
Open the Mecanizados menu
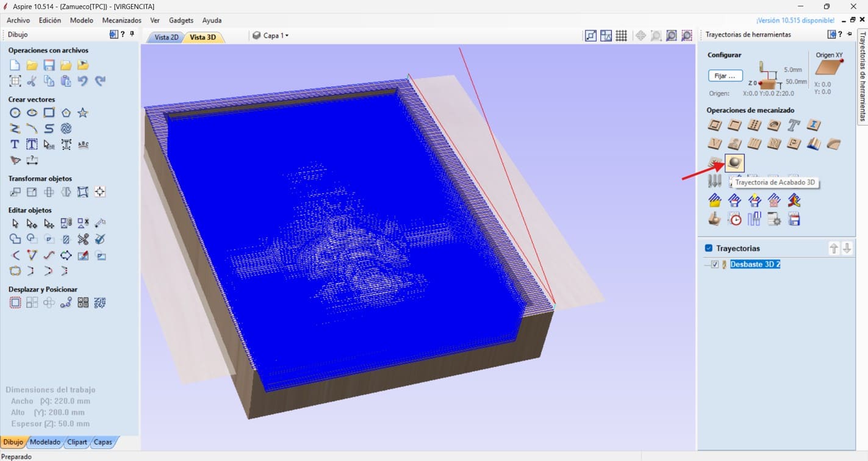(121, 20)
